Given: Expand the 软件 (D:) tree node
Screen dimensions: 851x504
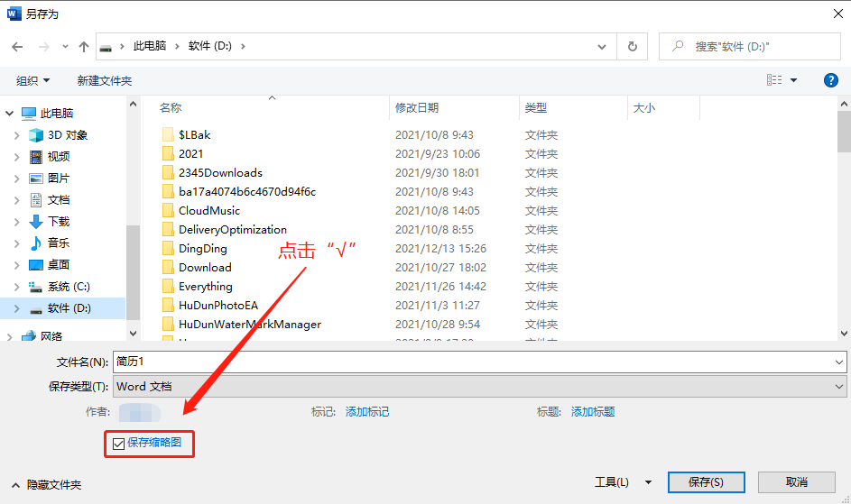Looking at the screenshot, I should [16, 308].
